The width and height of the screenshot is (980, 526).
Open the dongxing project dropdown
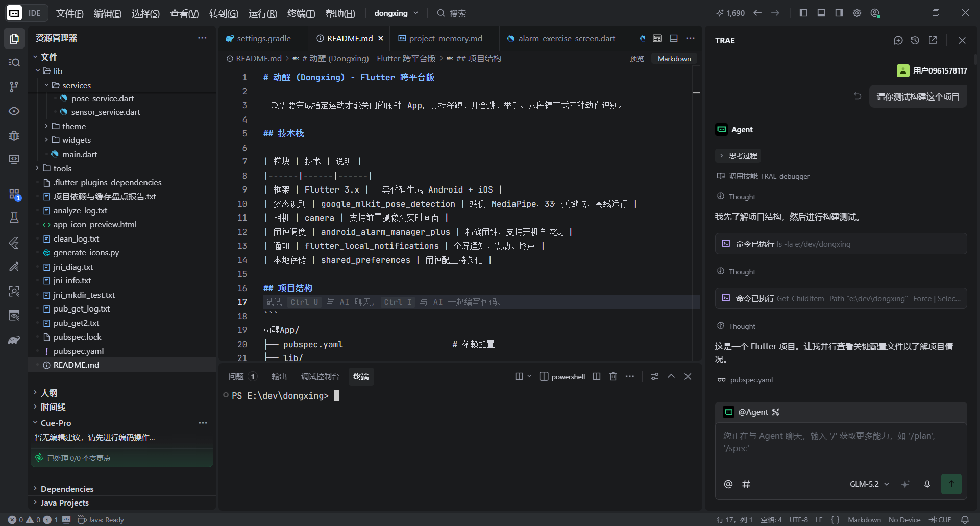(396, 13)
